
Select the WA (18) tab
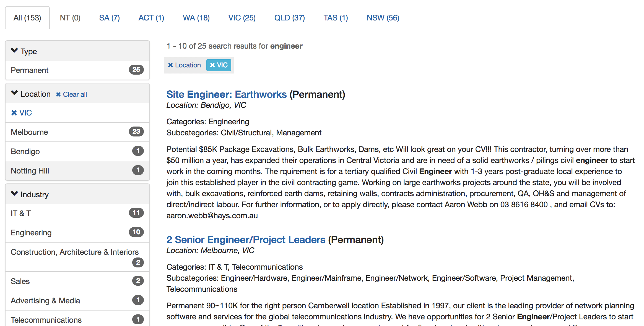coord(196,18)
